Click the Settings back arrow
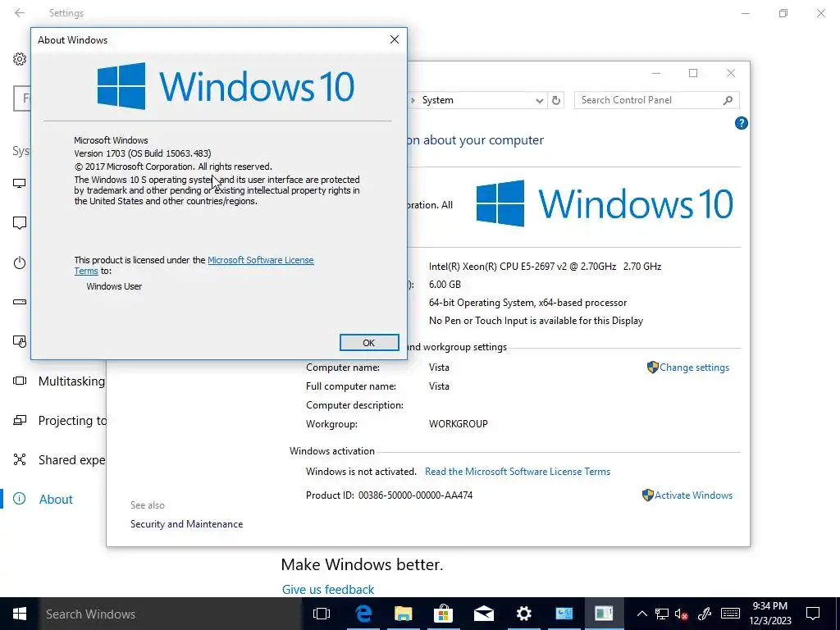The height and width of the screenshot is (630, 840). [x=20, y=13]
